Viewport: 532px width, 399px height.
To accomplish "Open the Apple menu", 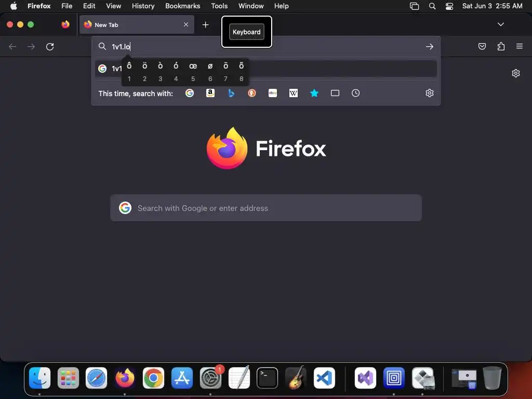I will [14, 6].
